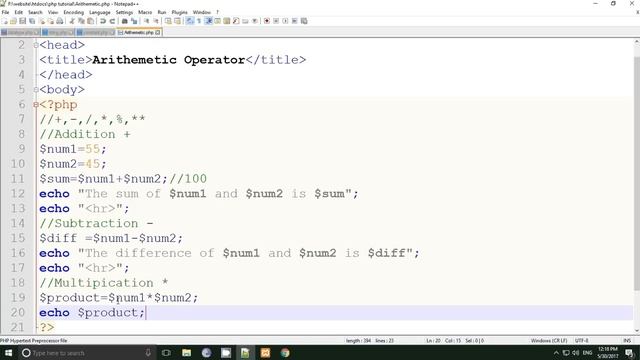Undo the last edit via toolbar

tap(103, 21)
